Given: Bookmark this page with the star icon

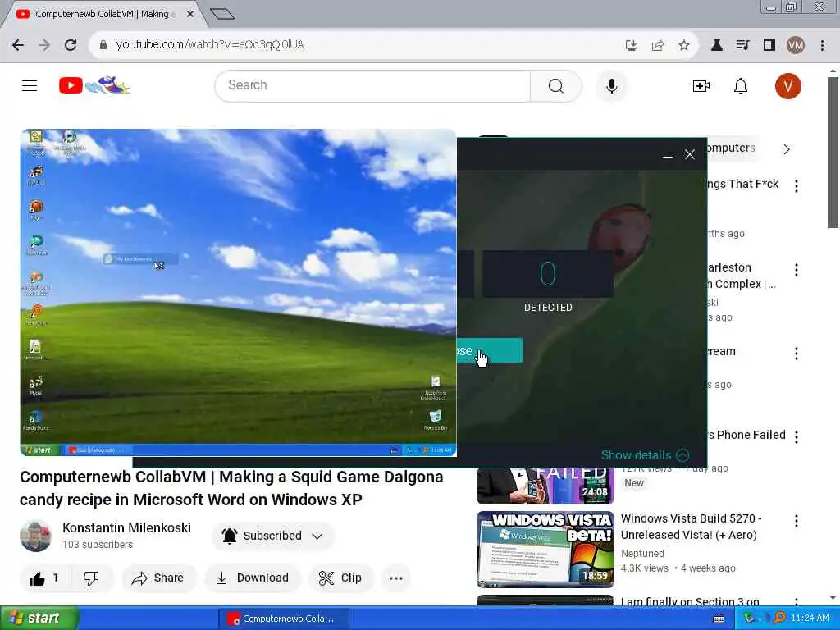Looking at the screenshot, I should pyautogui.click(x=684, y=46).
